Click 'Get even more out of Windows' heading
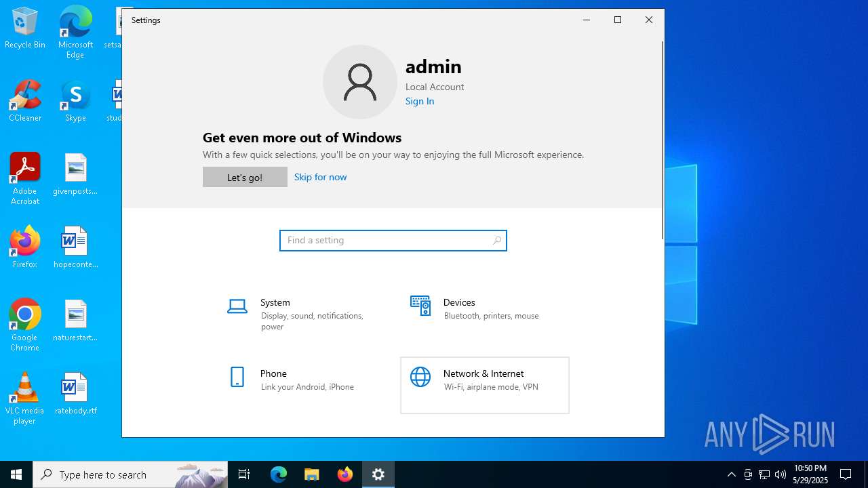 tap(302, 138)
